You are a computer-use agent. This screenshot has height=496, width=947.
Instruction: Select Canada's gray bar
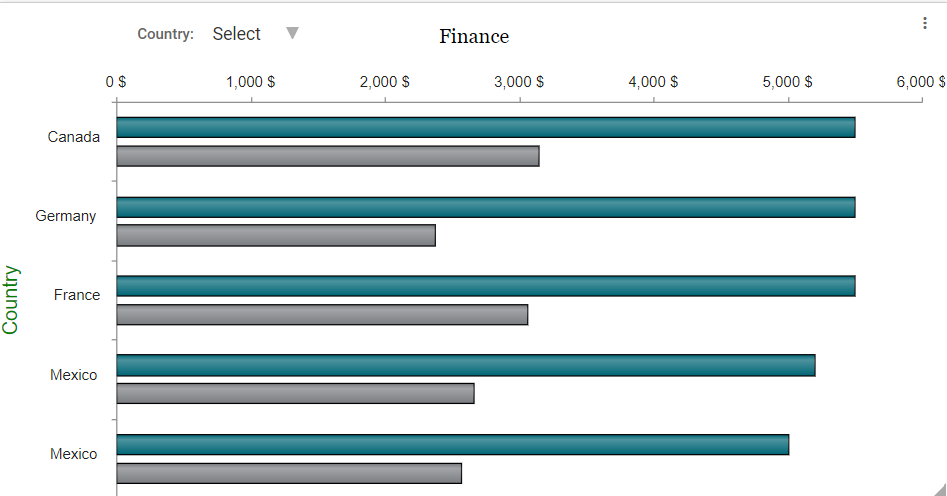click(328, 156)
